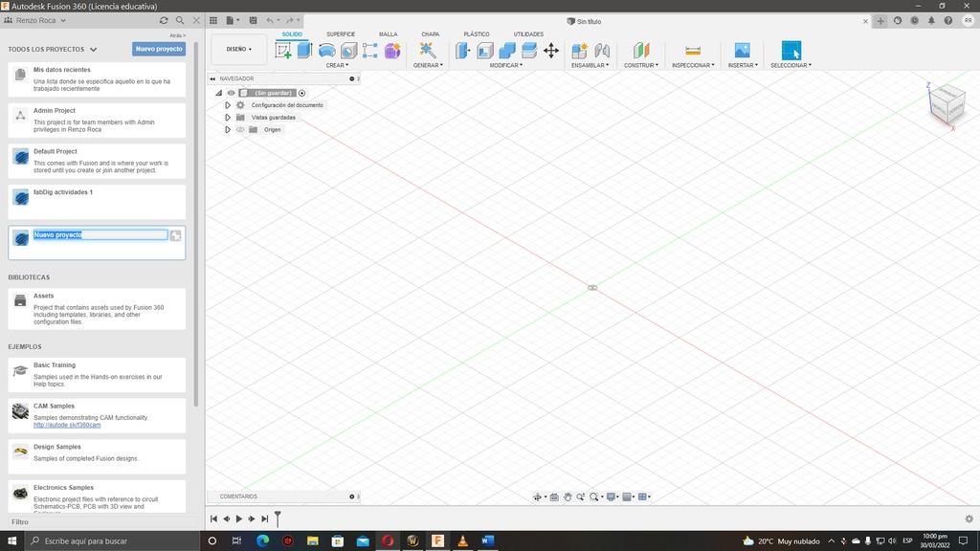Open Mis datos recientes
The width and height of the screenshot is (980, 551).
(x=97, y=79)
